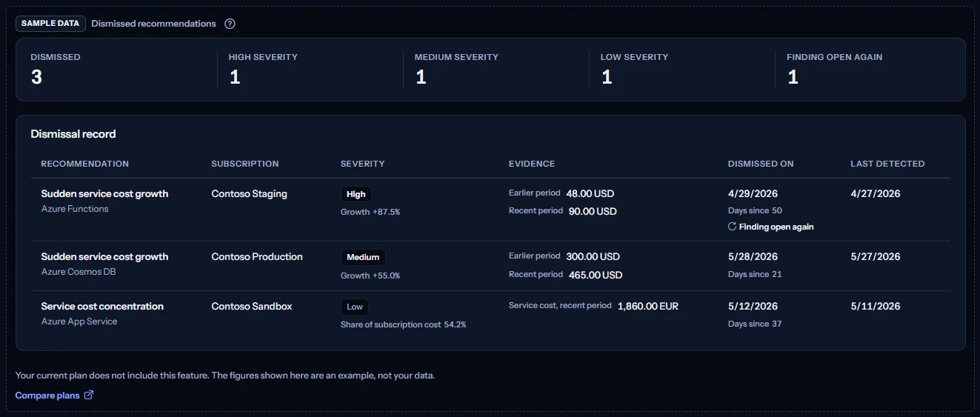Select the LOW SEVERITY summary label

[x=635, y=57]
